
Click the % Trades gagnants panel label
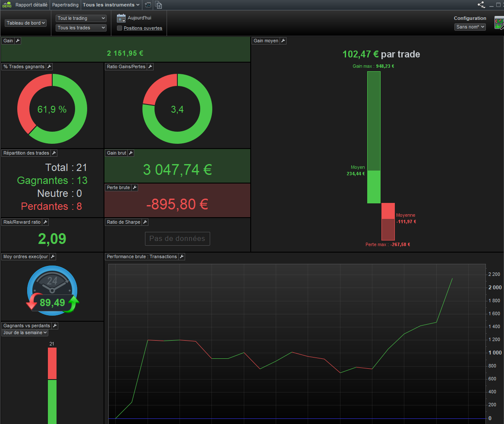[x=24, y=66]
